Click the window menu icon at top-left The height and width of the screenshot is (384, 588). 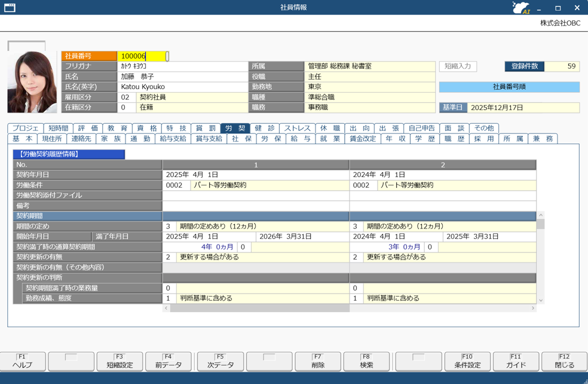[10, 8]
